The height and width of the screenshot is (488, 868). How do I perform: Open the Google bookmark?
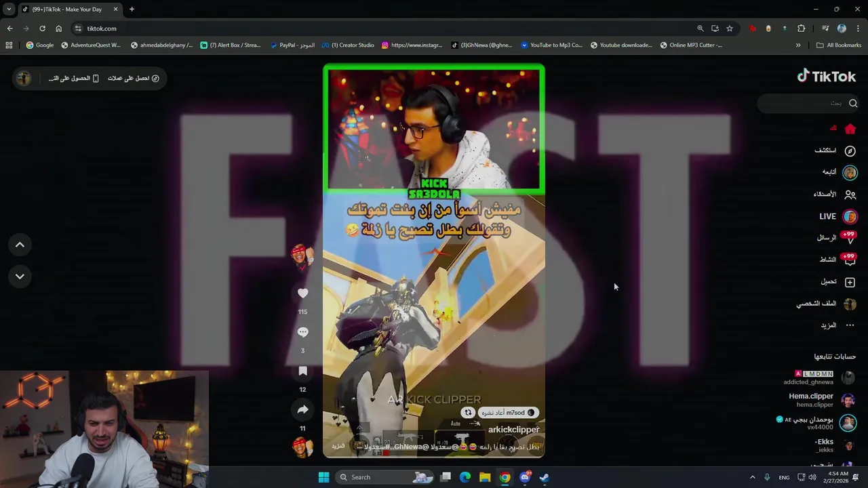click(x=40, y=45)
